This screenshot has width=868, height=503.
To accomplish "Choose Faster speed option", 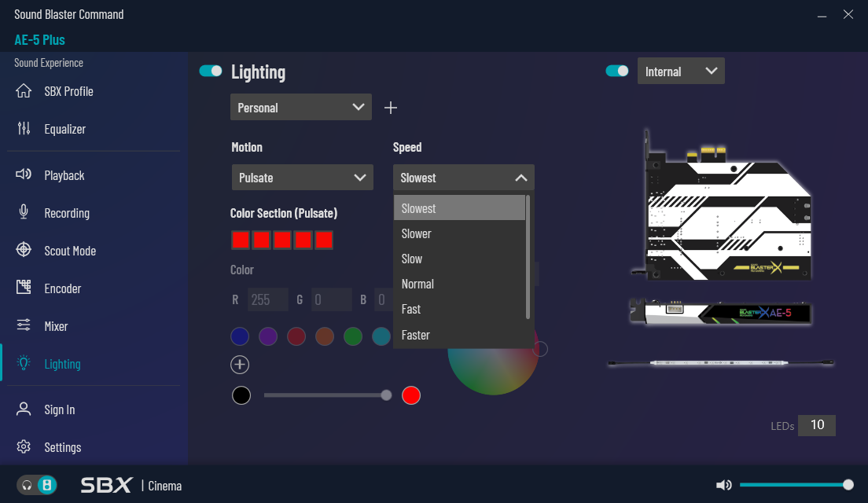I will [416, 335].
